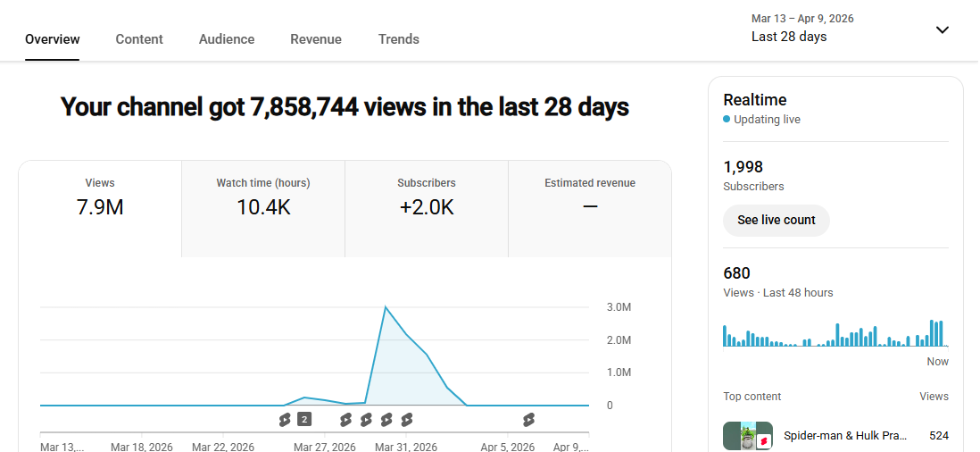980x452 pixels.
Task: Click the "2" published videos badge marker
Action: pos(304,419)
